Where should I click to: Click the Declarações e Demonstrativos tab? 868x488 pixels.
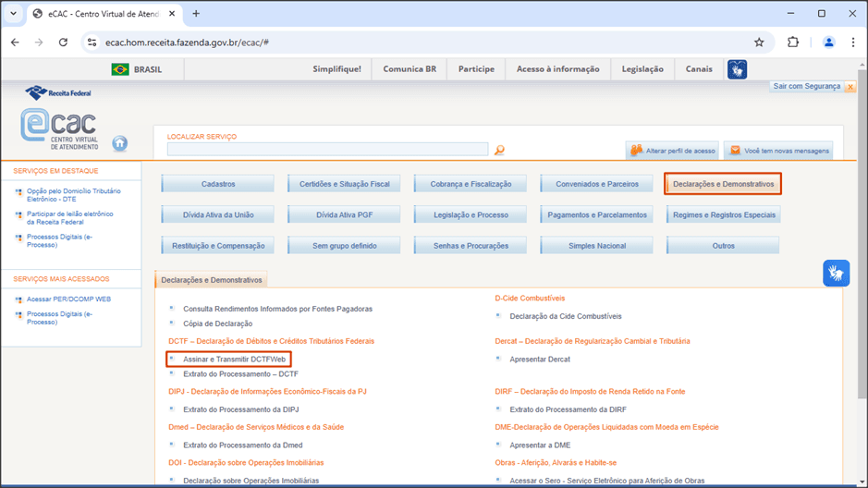click(212, 280)
